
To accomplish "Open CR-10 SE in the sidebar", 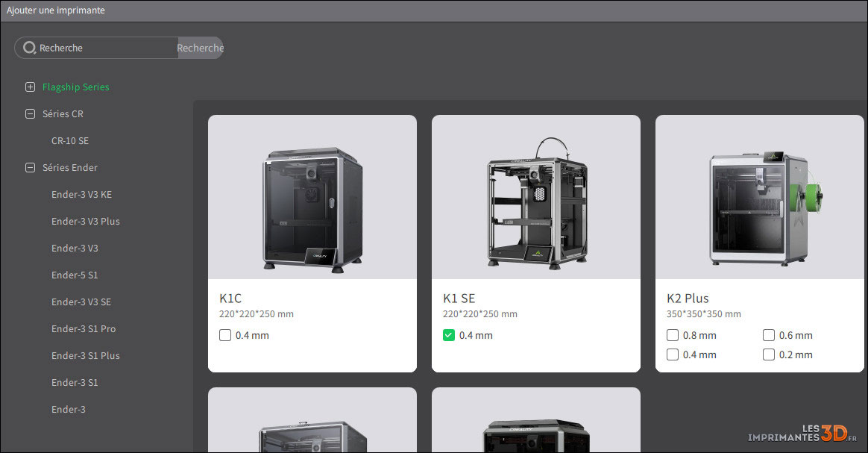I will click(x=70, y=140).
